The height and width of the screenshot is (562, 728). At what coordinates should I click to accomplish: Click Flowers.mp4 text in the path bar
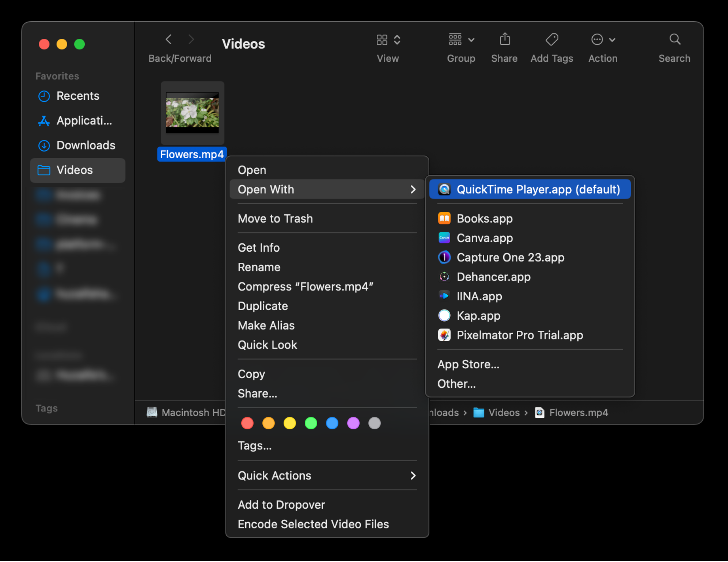coord(579,413)
